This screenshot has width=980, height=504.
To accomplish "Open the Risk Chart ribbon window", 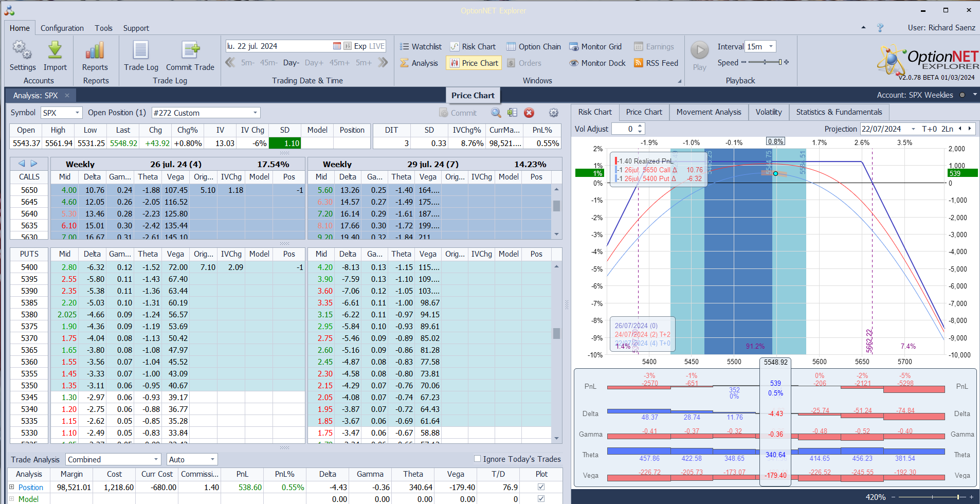I will pyautogui.click(x=473, y=47).
